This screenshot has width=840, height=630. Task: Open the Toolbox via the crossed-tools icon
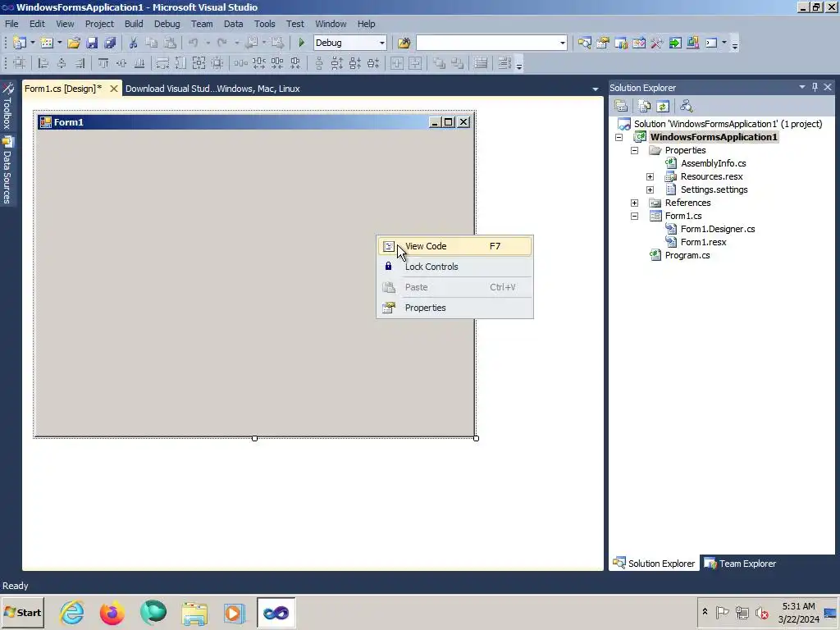[657, 43]
